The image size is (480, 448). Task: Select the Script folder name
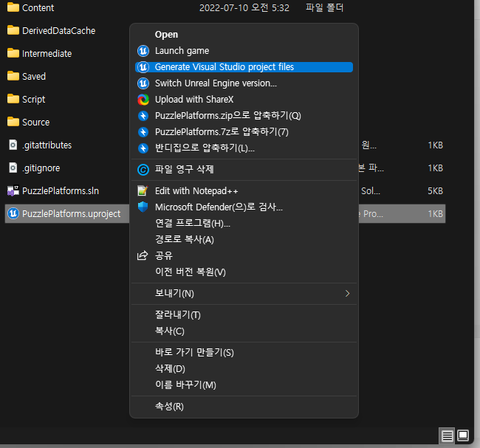coord(34,100)
